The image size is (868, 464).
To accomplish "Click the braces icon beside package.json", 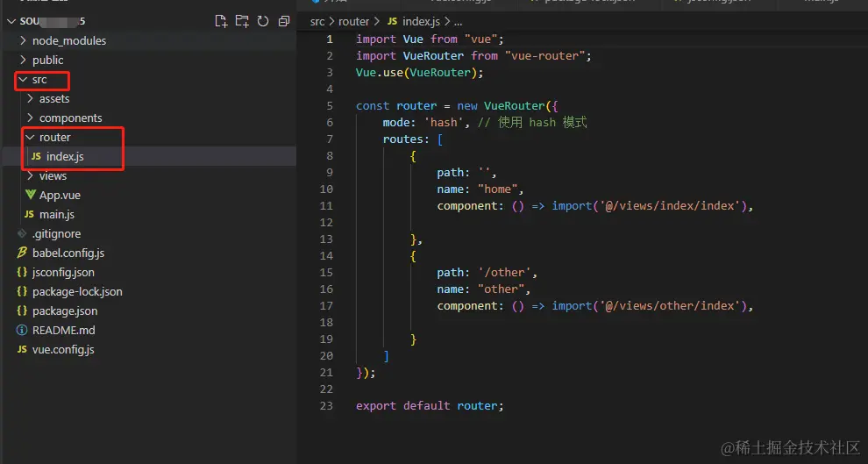I will tap(22, 311).
